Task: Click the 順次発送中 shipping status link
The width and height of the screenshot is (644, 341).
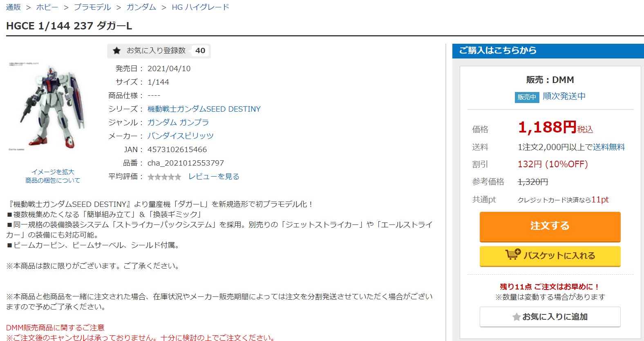Action: (564, 96)
